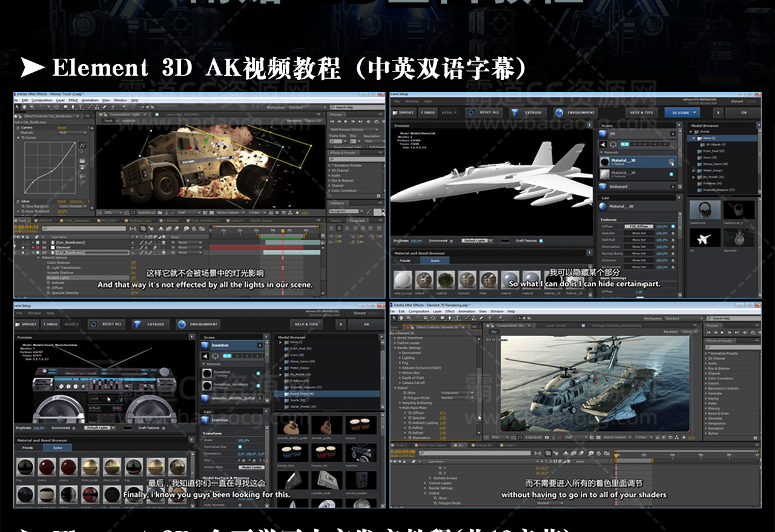The width and height of the screenshot is (775, 532).
Task: Open the 3D Store dropdown button
Action: pos(682,113)
